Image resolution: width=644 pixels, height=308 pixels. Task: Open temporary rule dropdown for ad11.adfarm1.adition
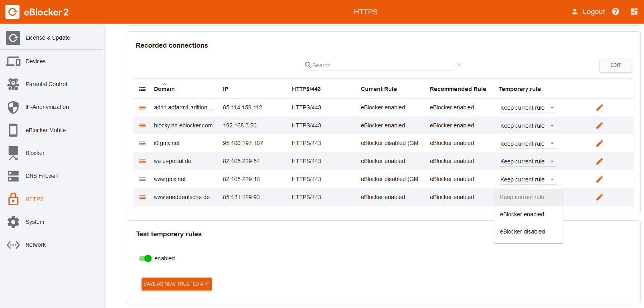[x=528, y=108]
